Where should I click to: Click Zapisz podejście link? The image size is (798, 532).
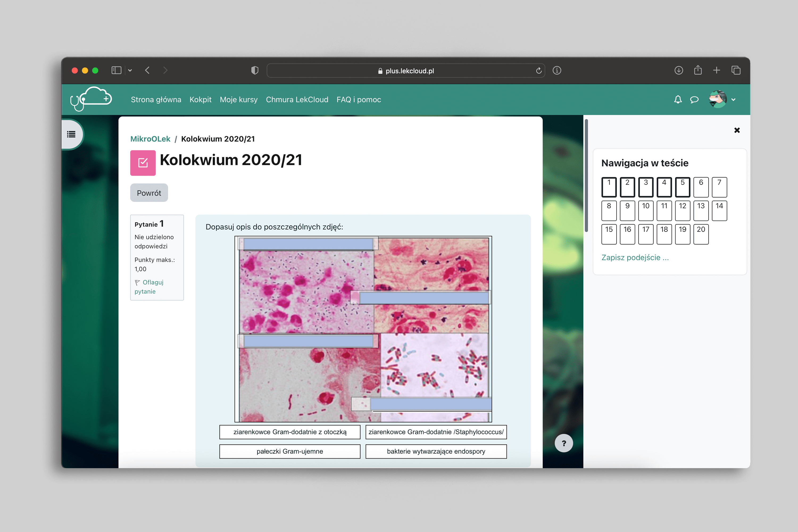coord(635,257)
